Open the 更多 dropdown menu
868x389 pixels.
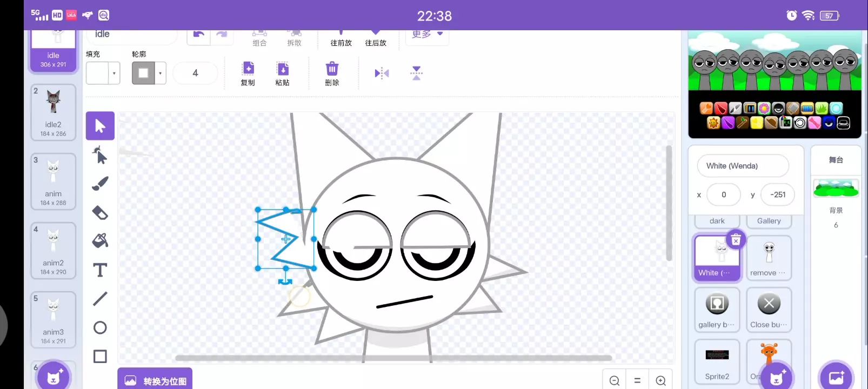pyautogui.click(x=428, y=34)
